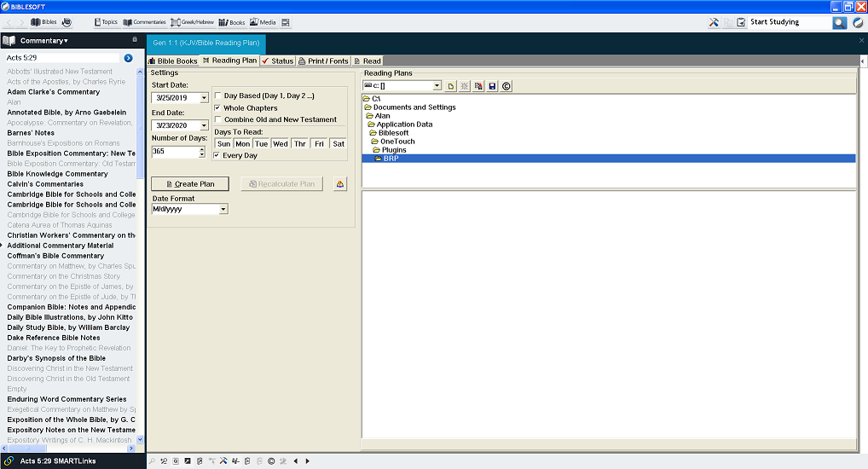Click the warning triangle icon button
The height and width of the screenshot is (469, 868).
pyautogui.click(x=340, y=184)
